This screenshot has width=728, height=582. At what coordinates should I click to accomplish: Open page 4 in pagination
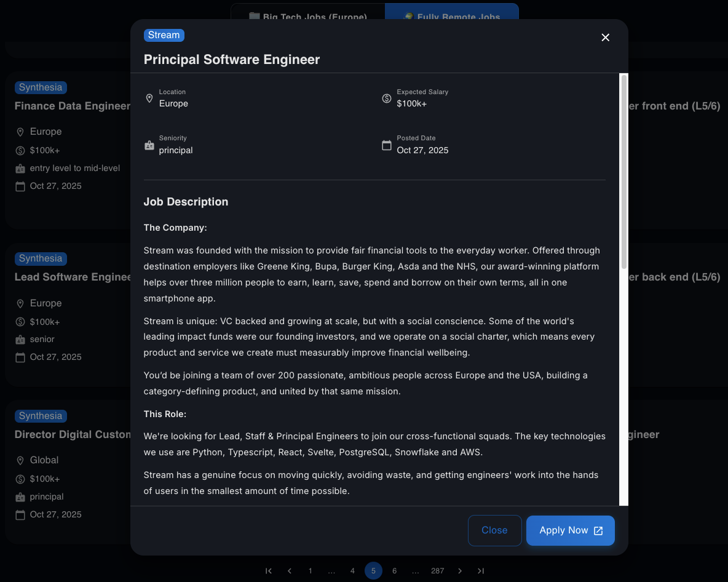click(352, 571)
